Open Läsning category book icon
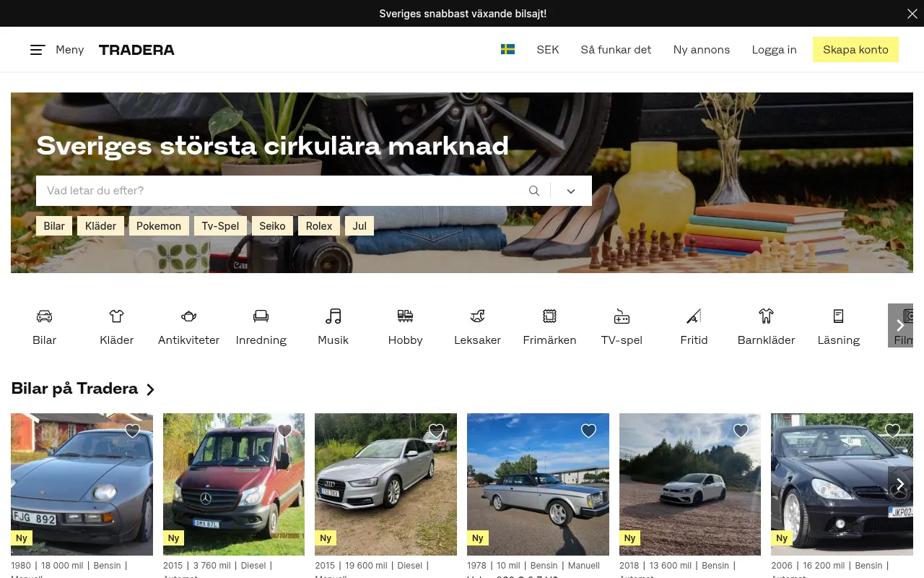This screenshot has height=578, width=924. point(838,316)
